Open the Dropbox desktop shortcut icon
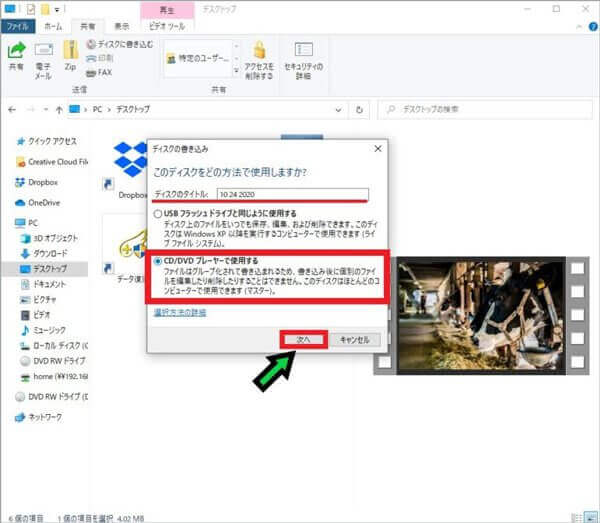The width and height of the screenshot is (600, 523). click(130, 170)
